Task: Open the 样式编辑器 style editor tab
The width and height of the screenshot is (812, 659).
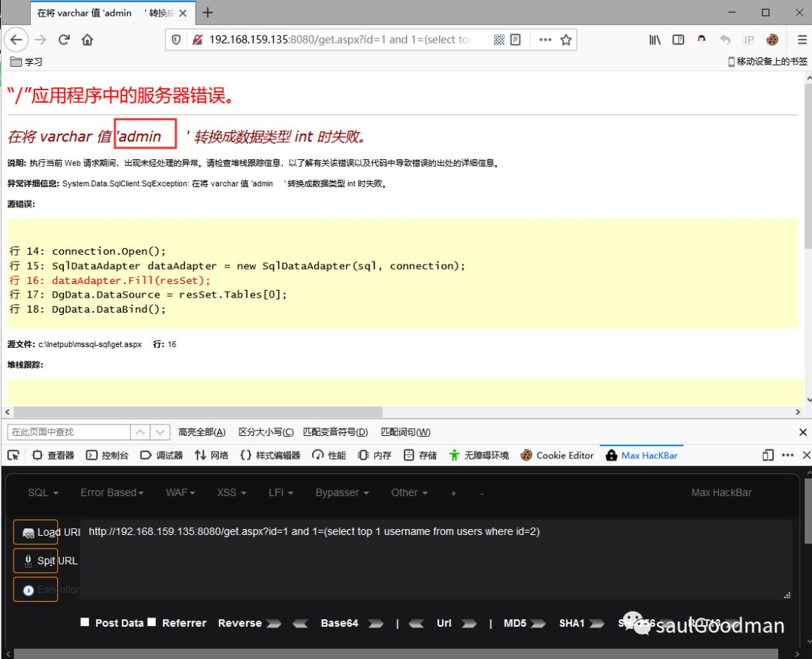Action: click(x=271, y=455)
